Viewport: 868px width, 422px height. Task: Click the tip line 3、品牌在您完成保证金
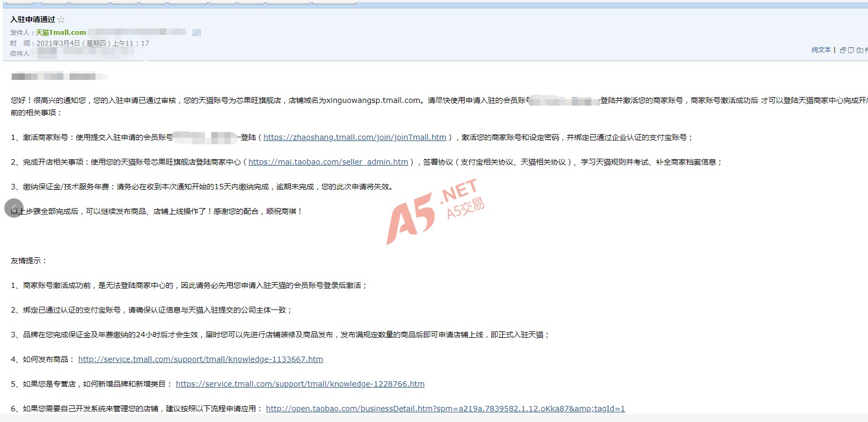(280, 335)
